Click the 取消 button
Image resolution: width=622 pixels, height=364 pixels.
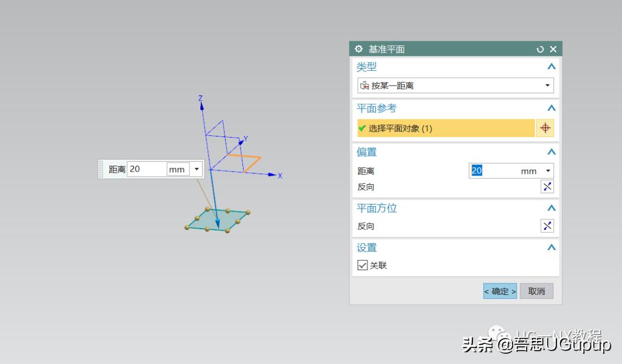536,291
